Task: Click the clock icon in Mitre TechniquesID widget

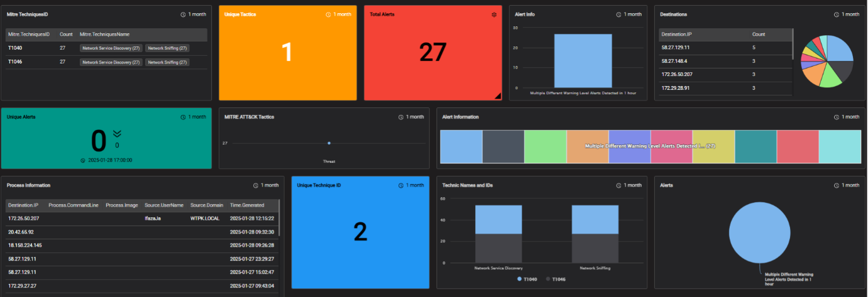Action: click(184, 14)
